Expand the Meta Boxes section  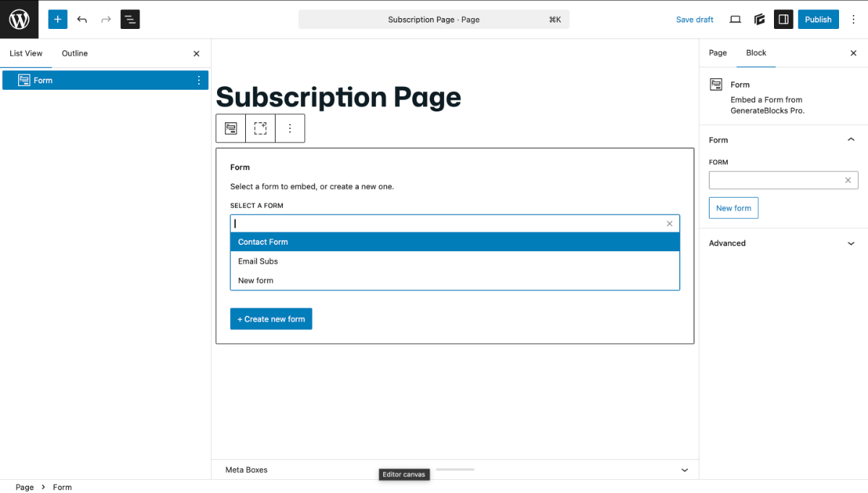click(x=684, y=470)
